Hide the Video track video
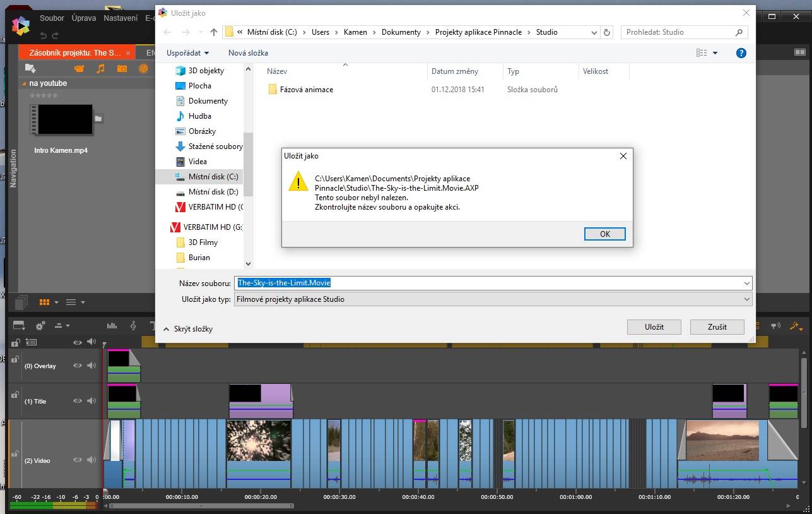 point(78,460)
